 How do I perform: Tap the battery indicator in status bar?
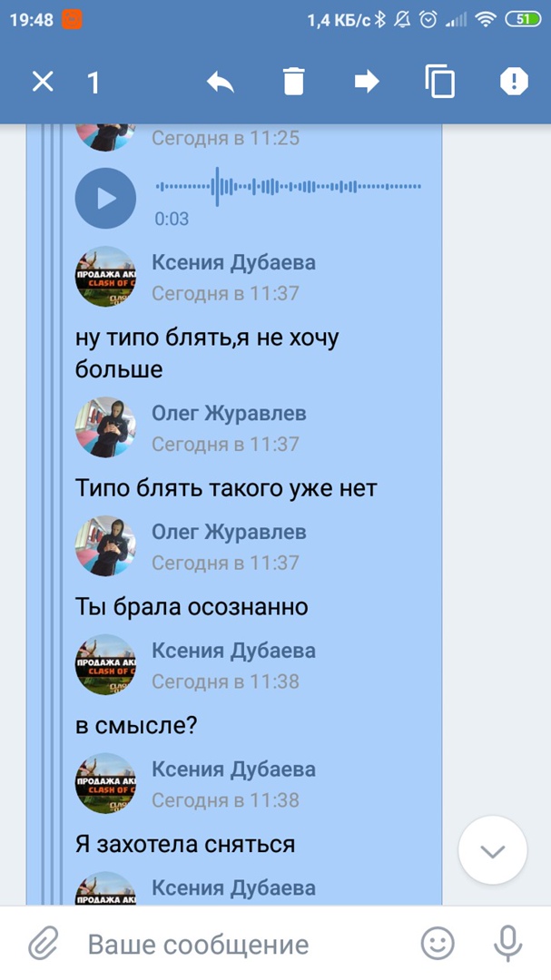click(524, 20)
